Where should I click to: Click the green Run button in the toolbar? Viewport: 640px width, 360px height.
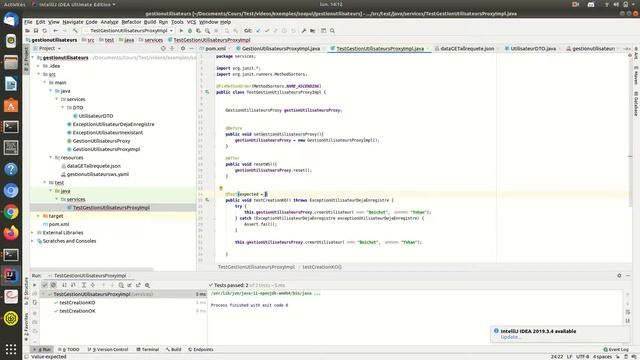pos(181,31)
